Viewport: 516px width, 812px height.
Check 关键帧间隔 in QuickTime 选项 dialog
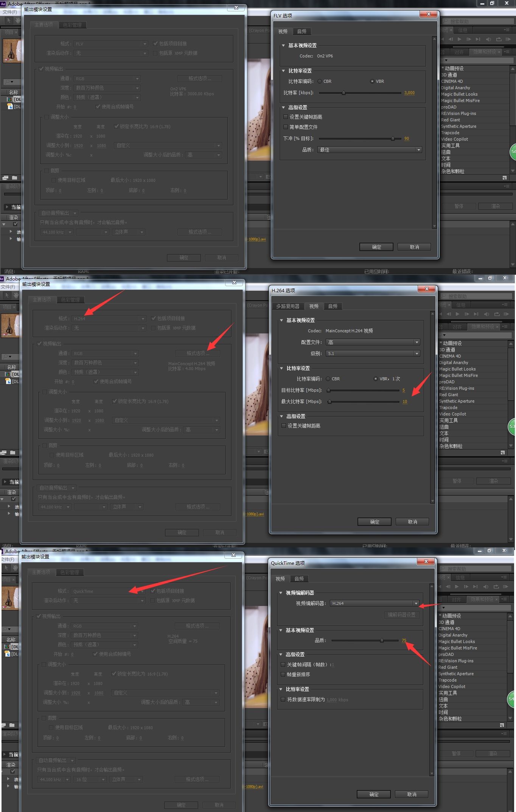(283, 664)
